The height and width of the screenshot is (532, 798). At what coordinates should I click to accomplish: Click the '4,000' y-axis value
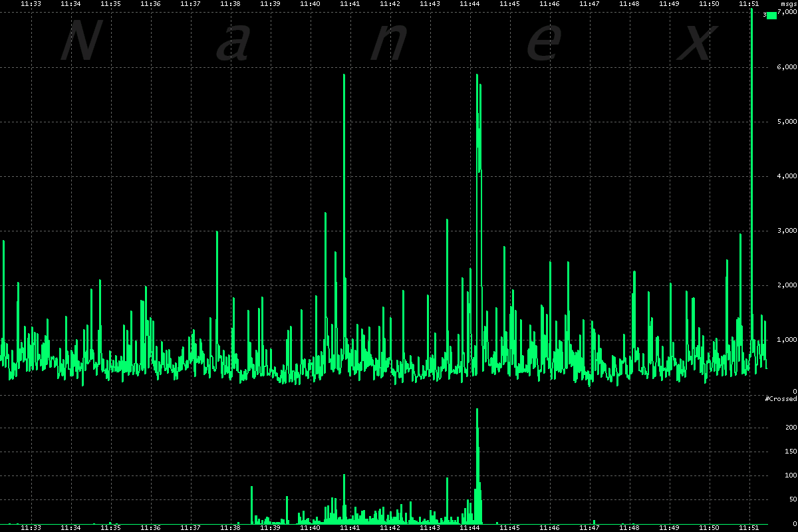(x=787, y=176)
